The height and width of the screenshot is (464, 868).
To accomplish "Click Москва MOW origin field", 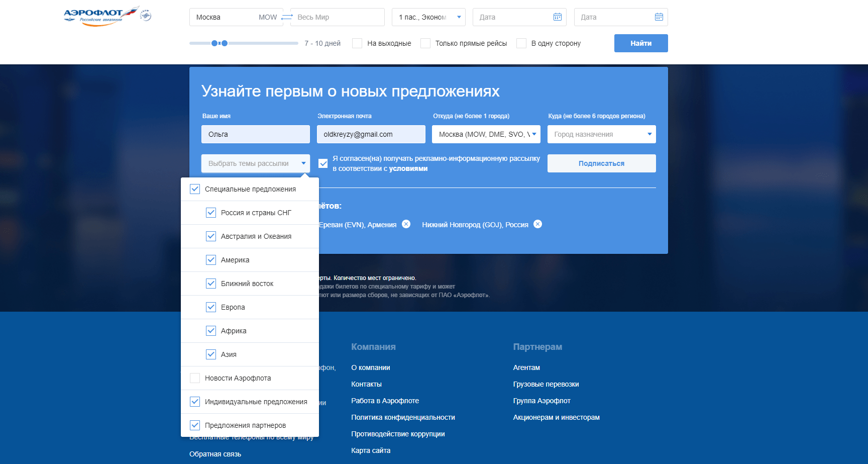I will [236, 17].
